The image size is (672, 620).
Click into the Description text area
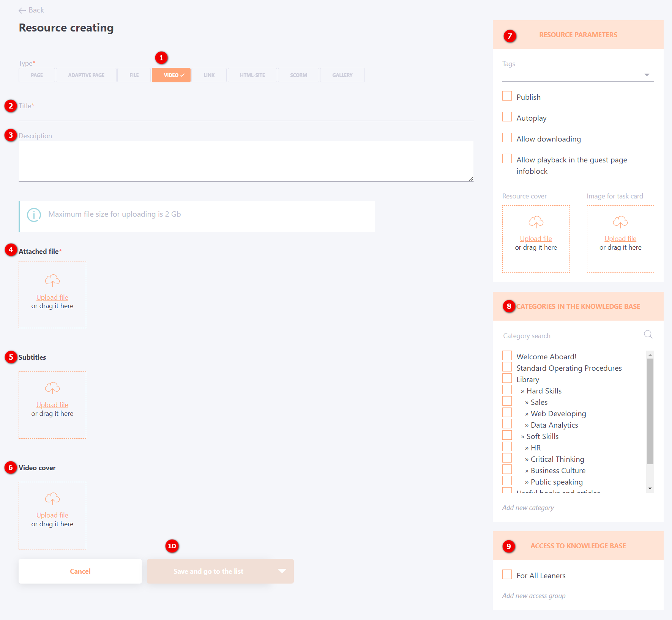click(246, 161)
